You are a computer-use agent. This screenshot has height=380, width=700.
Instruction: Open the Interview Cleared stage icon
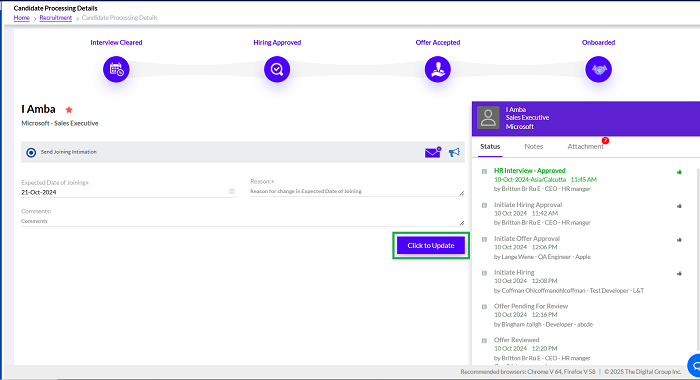(116, 69)
